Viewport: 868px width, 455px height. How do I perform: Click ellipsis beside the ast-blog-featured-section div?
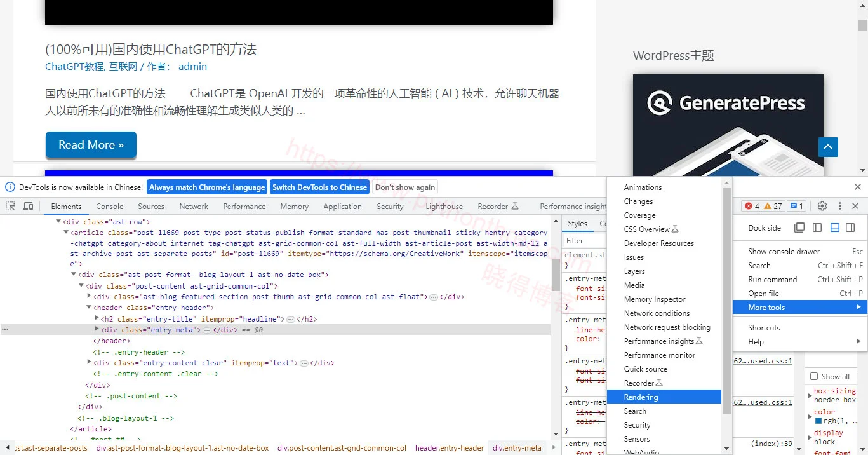click(x=434, y=297)
